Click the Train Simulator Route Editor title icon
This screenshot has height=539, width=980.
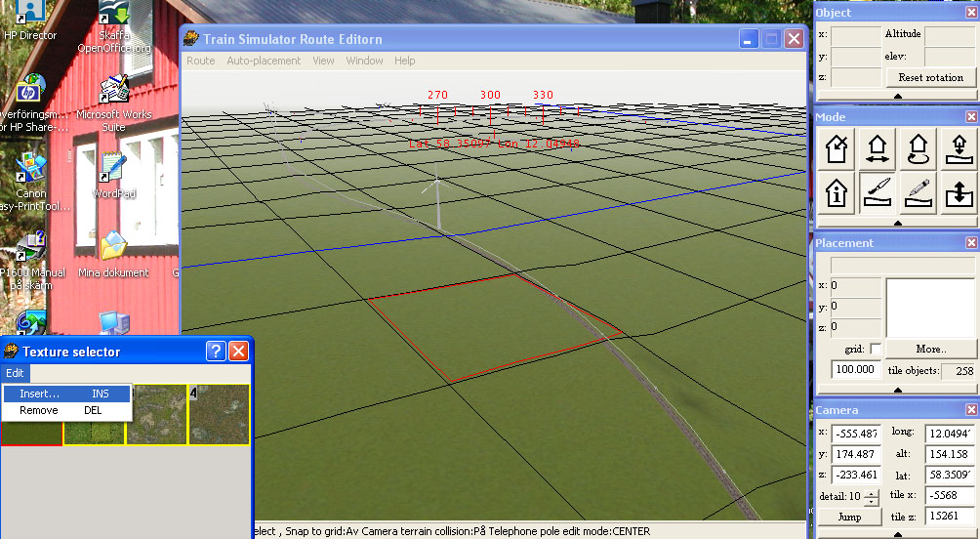click(x=191, y=39)
